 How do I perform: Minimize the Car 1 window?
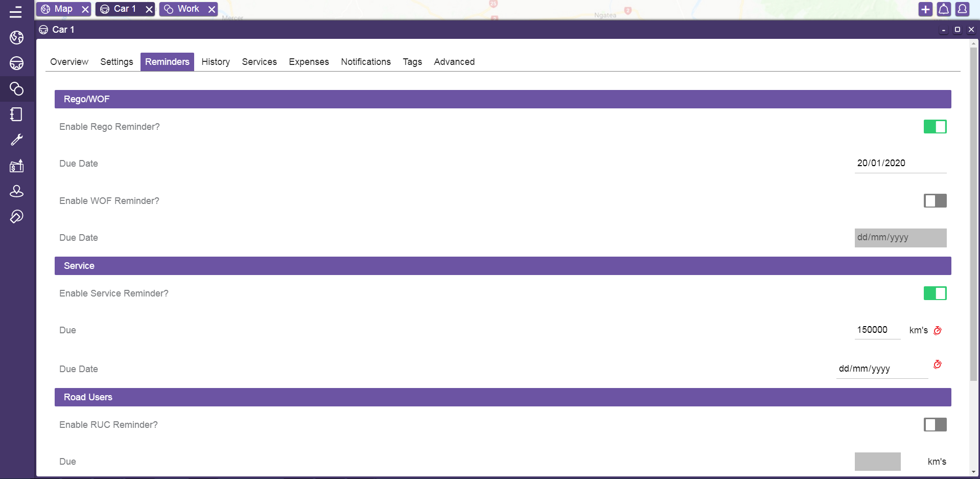coord(943,30)
